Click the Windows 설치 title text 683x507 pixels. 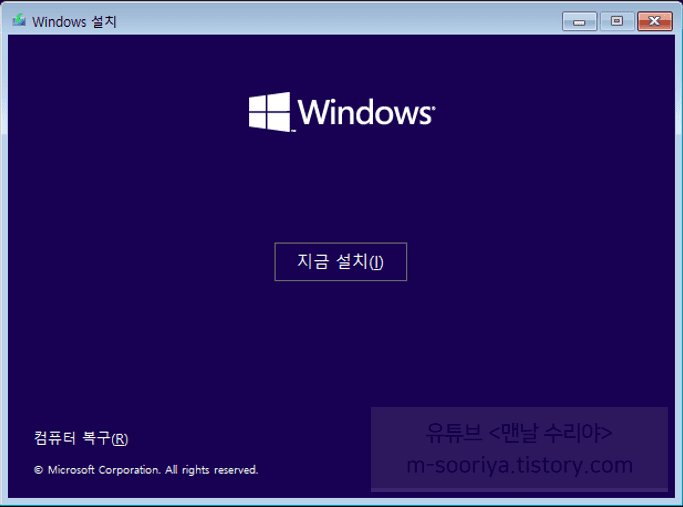[x=74, y=21]
